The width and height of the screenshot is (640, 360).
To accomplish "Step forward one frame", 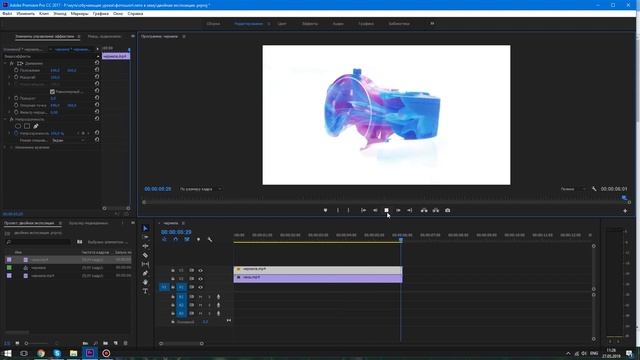I will tap(398, 210).
